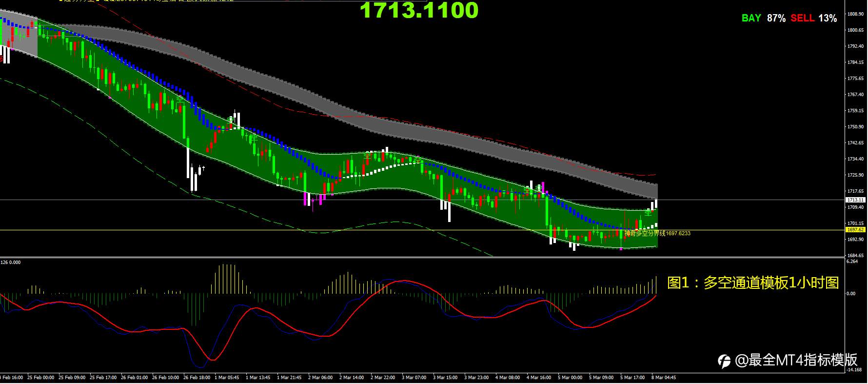
Task: Select the 4 Mar 08:00 time axis label
Action: (x=508, y=378)
